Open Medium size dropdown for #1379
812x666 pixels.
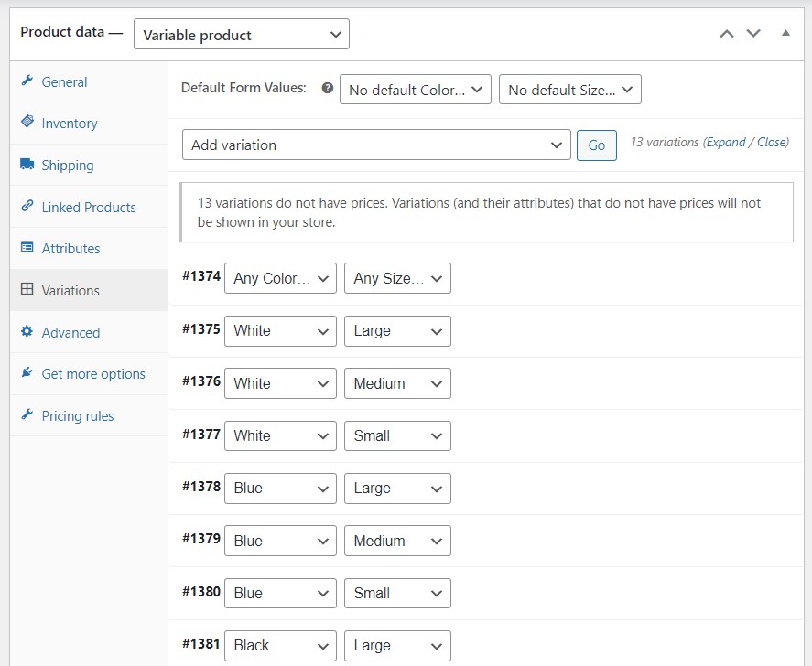(x=397, y=541)
